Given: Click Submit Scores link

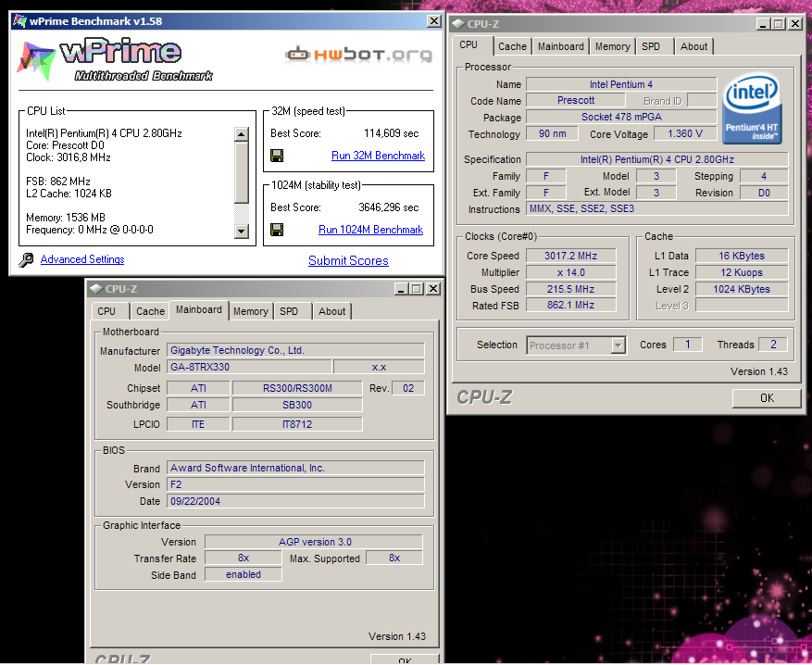Looking at the screenshot, I should click(348, 260).
